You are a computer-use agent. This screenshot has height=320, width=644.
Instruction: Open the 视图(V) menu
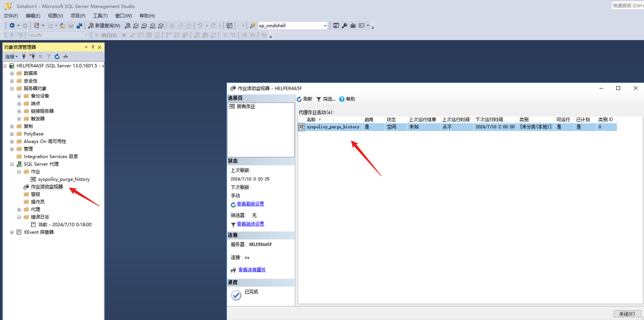[55, 16]
